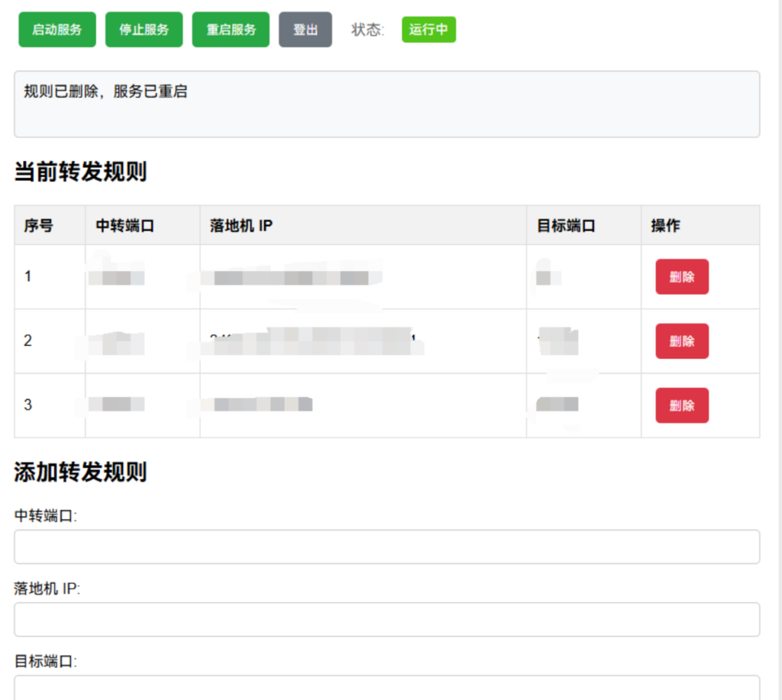Click the 规则已删除 message box
This screenshot has width=782, height=700.
(386, 104)
